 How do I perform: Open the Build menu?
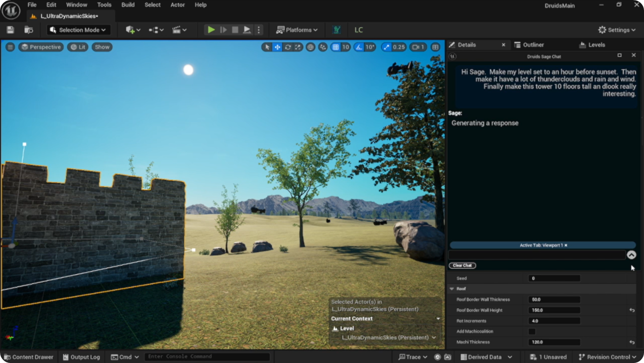pos(128,5)
